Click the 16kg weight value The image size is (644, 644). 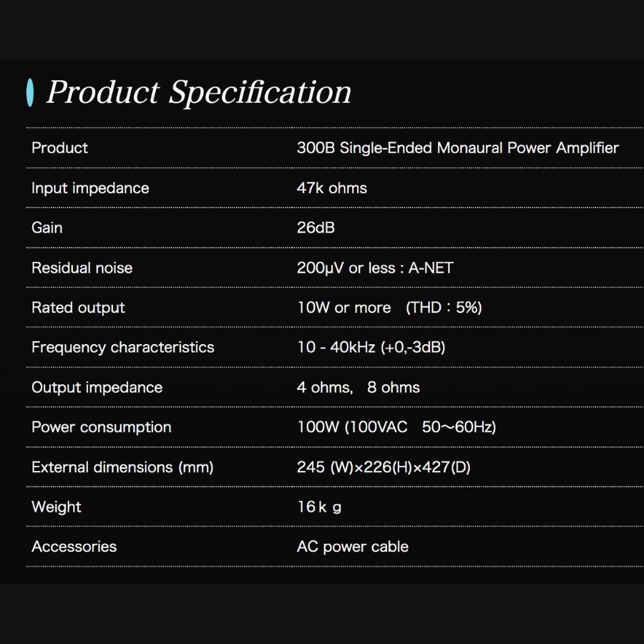point(319,507)
